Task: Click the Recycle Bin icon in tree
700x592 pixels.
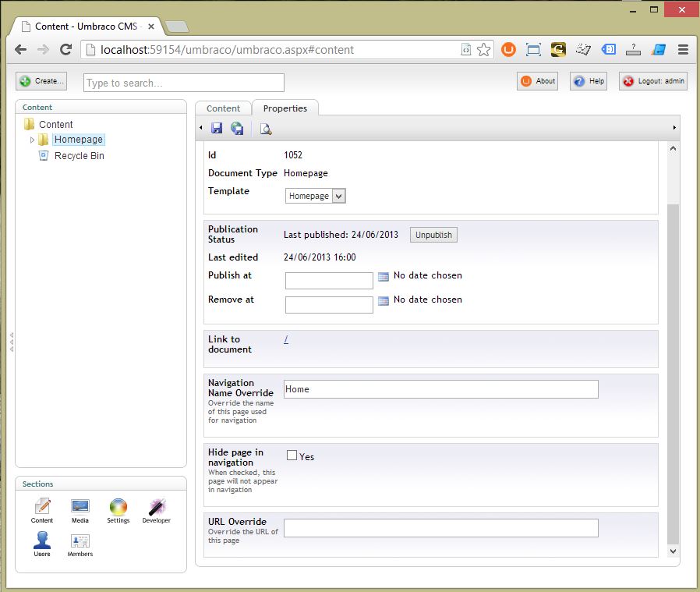Action: click(x=44, y=155)
